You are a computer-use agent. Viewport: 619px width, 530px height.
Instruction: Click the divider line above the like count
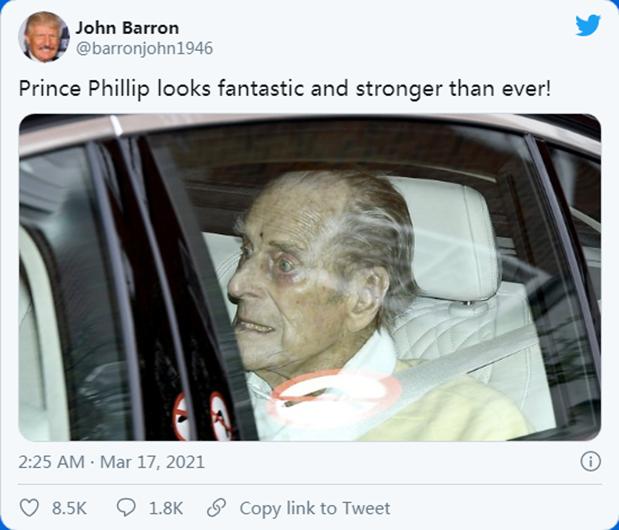coord(310,484)
